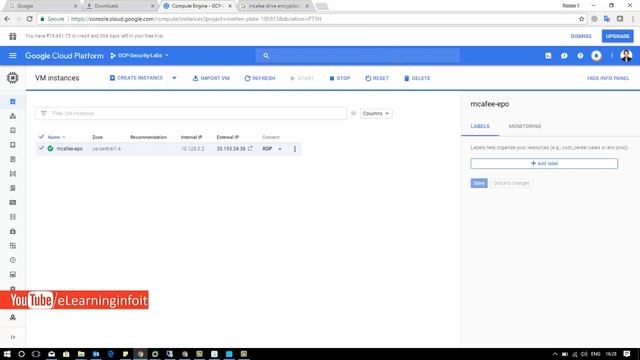This screenshot has width=640, height=360.
Task: Click Import VM button
Action: [x=211, y=78]
